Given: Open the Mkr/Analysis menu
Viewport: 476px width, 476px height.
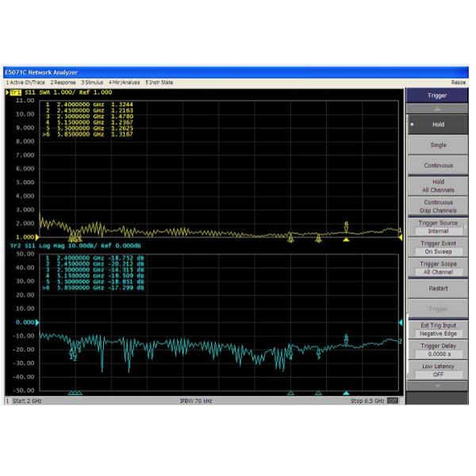Looking at the screenshot, I should click(x=125, y=83).
